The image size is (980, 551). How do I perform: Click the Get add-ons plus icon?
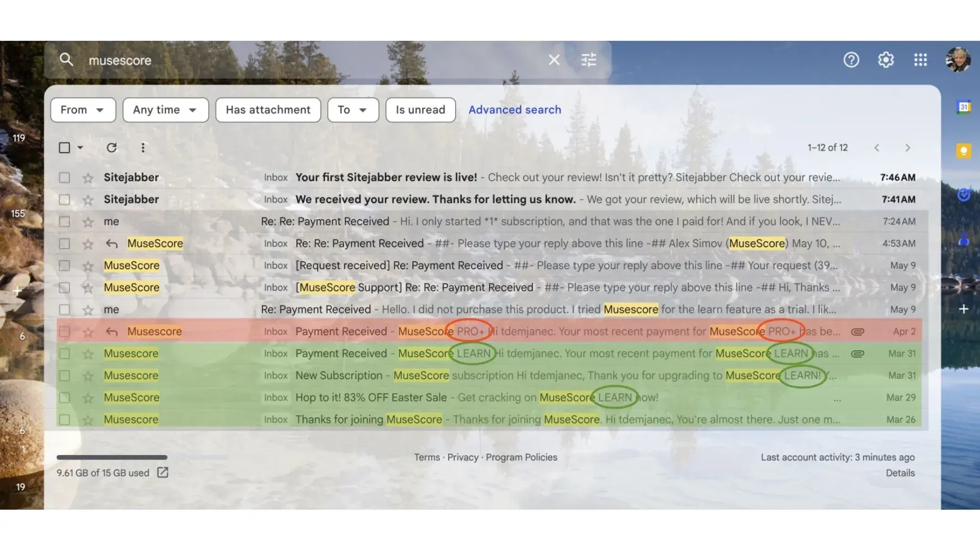point(963,309)
